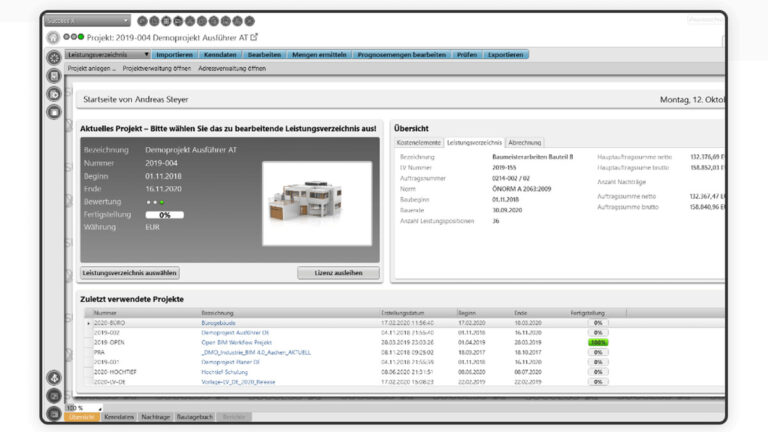This screenshot has height=432, width=768.
Task: Click the Leistungsverzeichnis auswählen button
Action: point(131,272)
